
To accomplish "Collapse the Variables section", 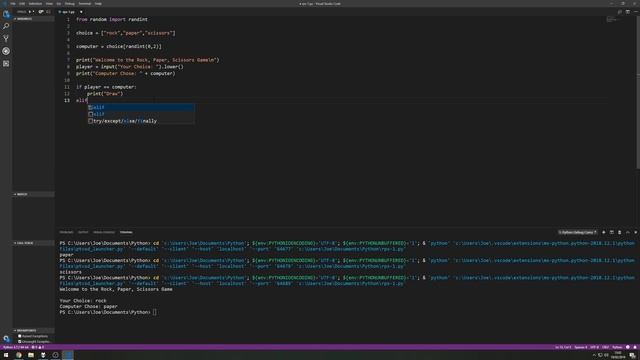I will [33, 19].
